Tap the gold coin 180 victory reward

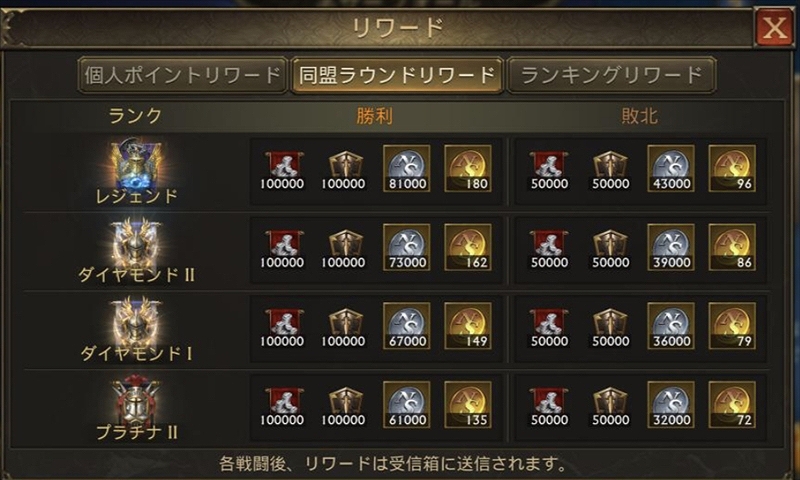click(468, 168)
